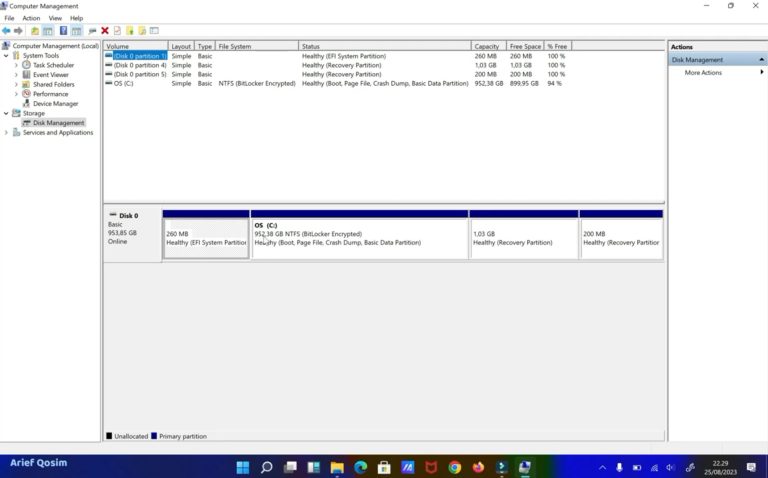This screenshot has height=478, width=768.
Task: Expand the Event Viewer node
Action: (16, 74)
